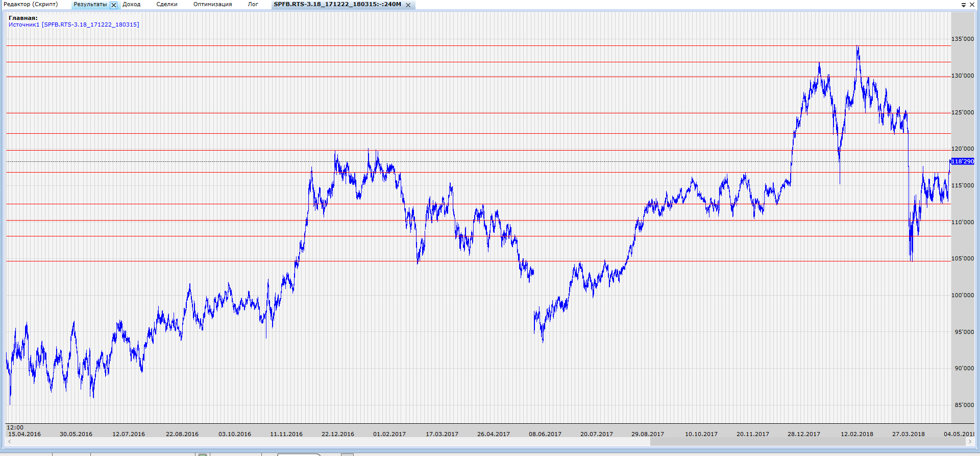Screen dimensions: 980x456
Task: Click the 85'000 price axis label
Action: pos(964,405)
